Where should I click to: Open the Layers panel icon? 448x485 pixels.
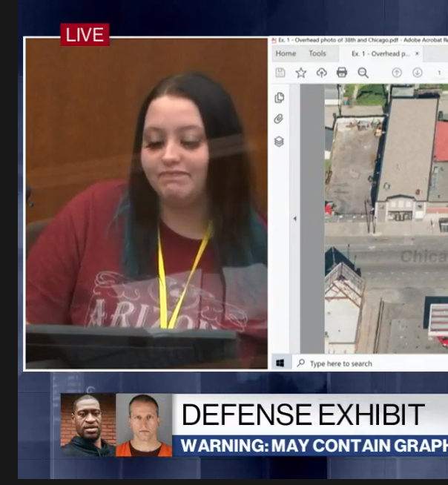[x=279, y=142]
